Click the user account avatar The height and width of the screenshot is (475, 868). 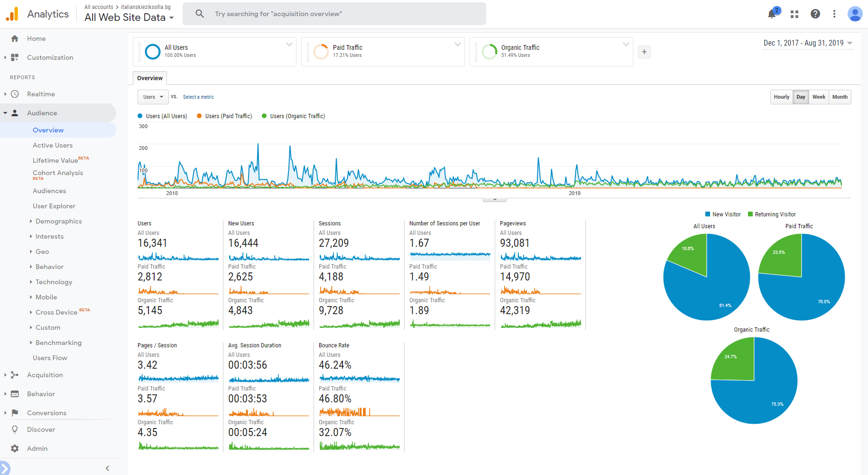point(855,14)
